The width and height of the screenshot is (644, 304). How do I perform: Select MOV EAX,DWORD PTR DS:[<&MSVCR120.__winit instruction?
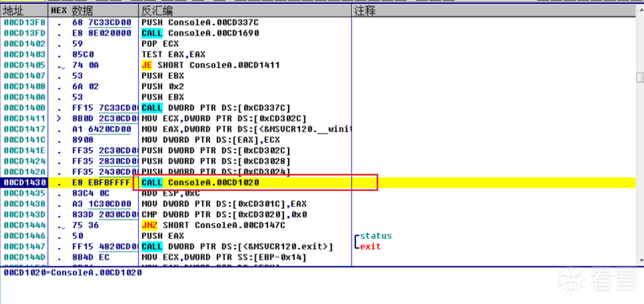tap(246, 129)
